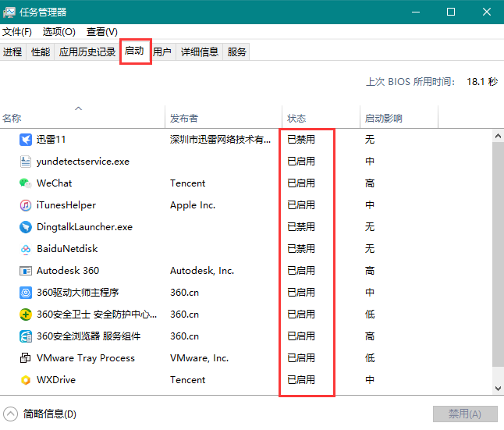Click the yundetectservice.exe file icon

[26, 162]
